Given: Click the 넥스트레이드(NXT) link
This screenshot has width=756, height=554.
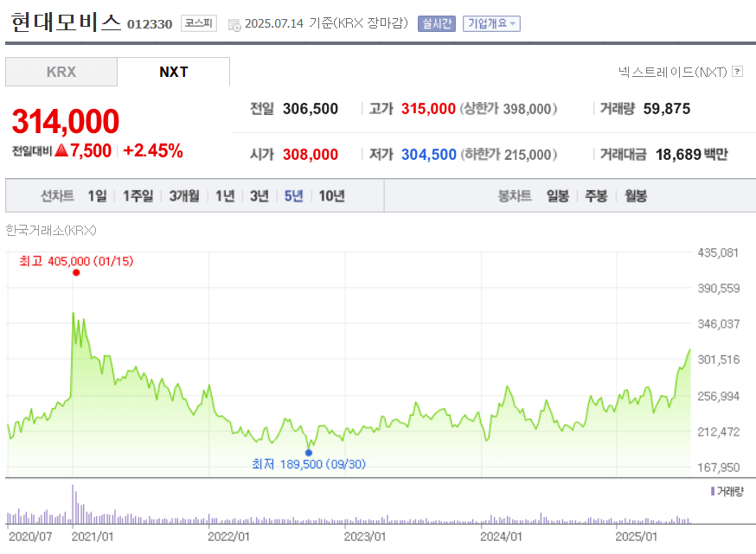Looking at the screenshot, I should point(673,72).
